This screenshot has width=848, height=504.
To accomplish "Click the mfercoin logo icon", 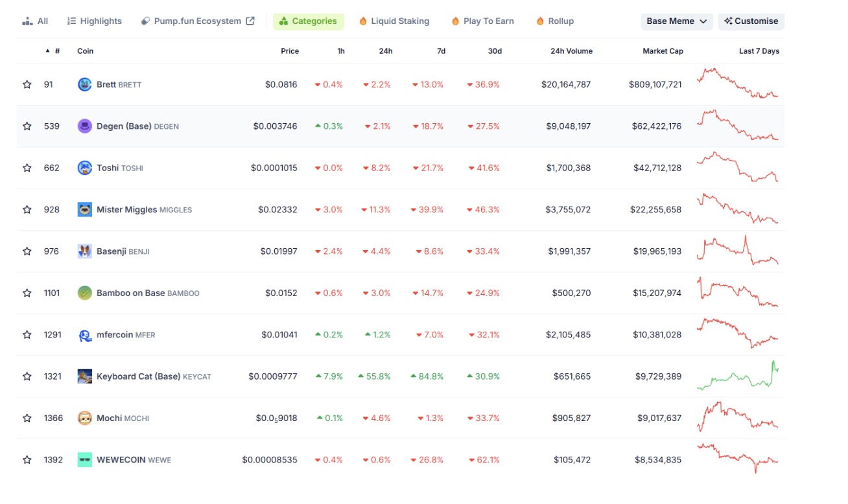I will 84,335.
